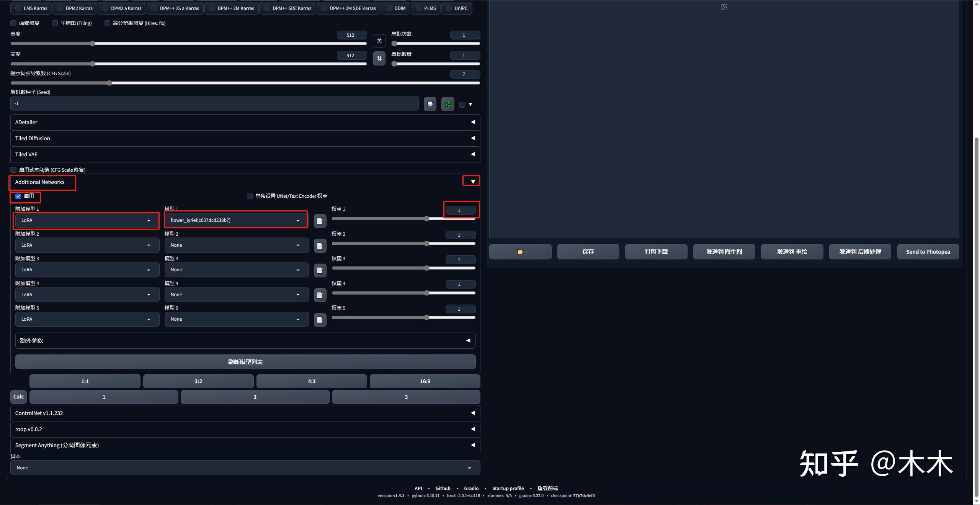Open the Github link in the footer
The image size is (980, 505).
(x=443, y=488)
